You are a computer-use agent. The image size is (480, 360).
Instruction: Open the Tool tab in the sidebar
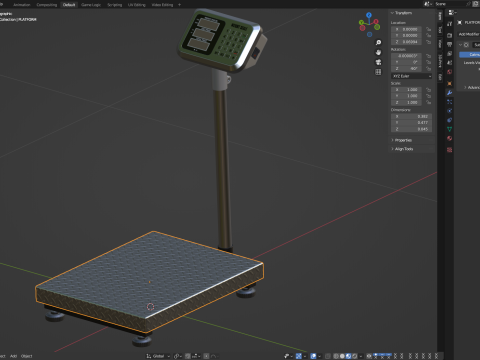(x=440, y=30)
